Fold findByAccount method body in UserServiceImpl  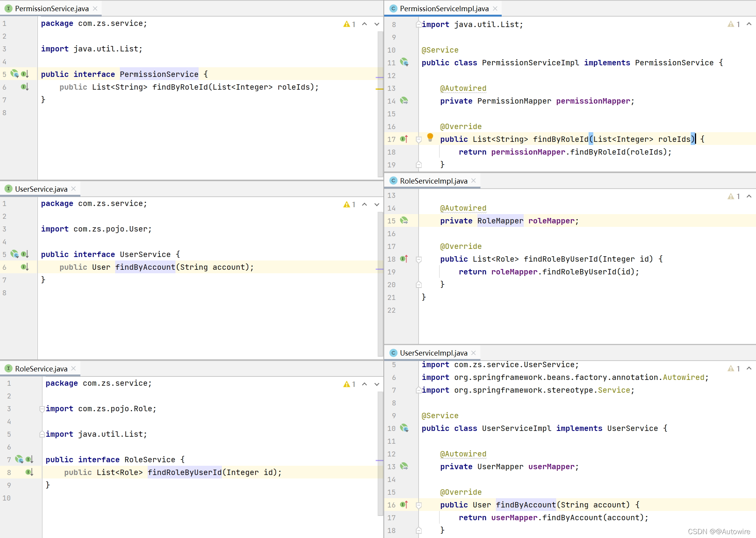[419, 505]
